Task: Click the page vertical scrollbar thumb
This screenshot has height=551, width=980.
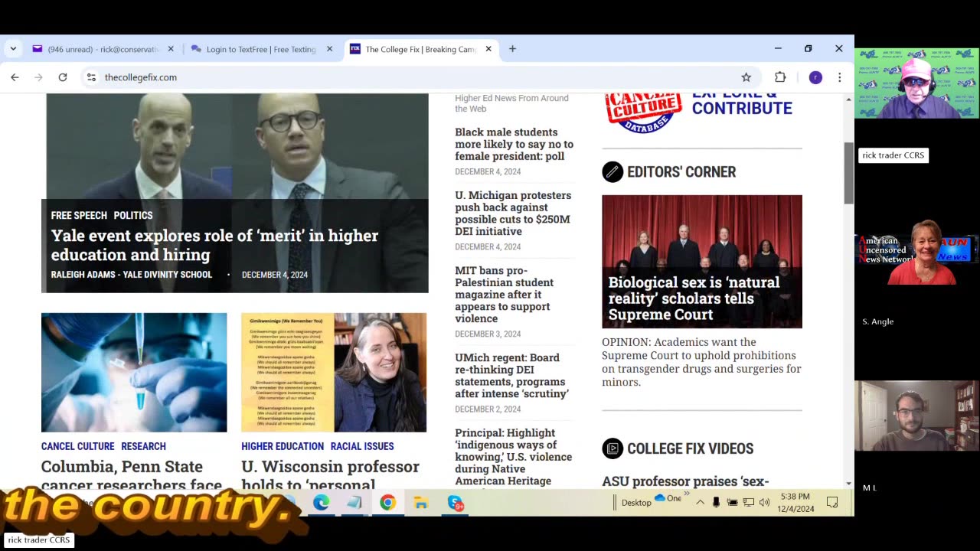Action: 848,173
